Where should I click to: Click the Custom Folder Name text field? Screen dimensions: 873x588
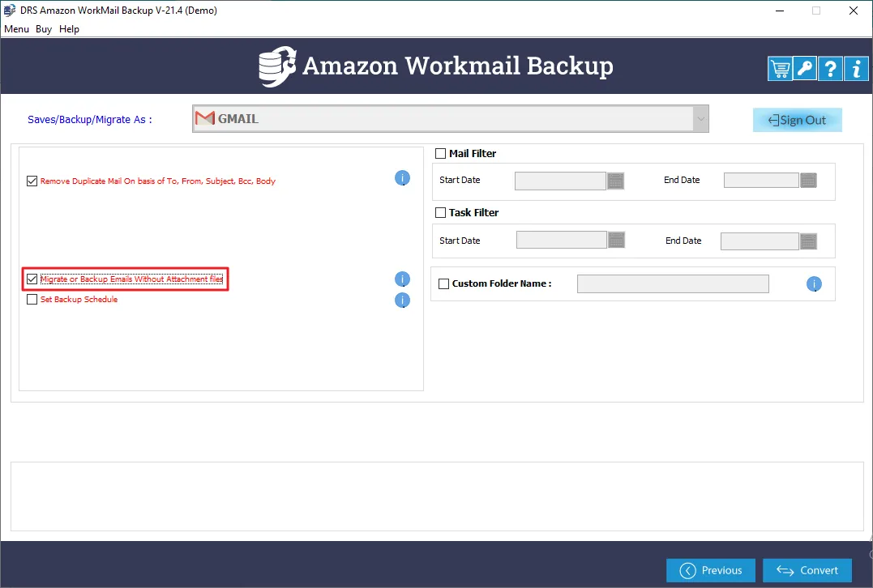tap(673, 283)
